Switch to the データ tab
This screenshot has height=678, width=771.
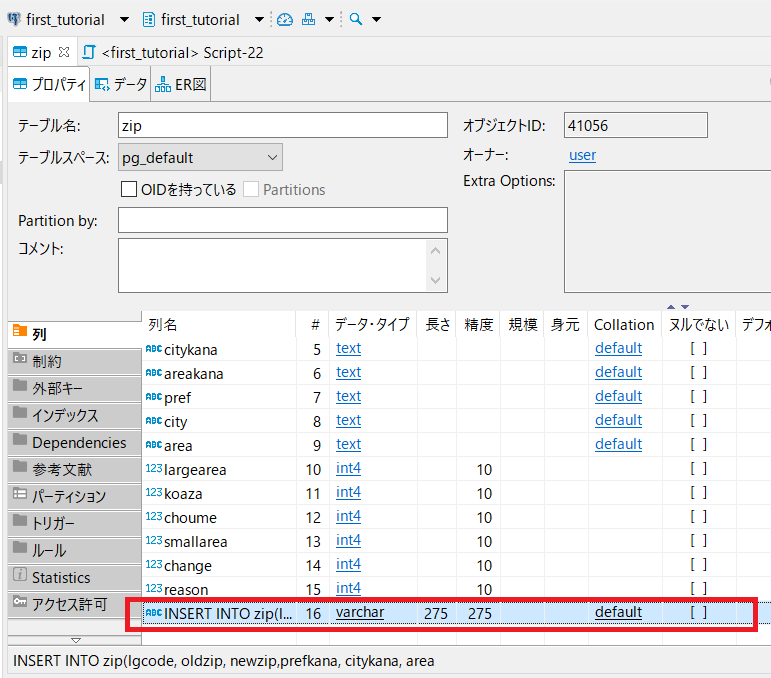[x=120, y=85]
